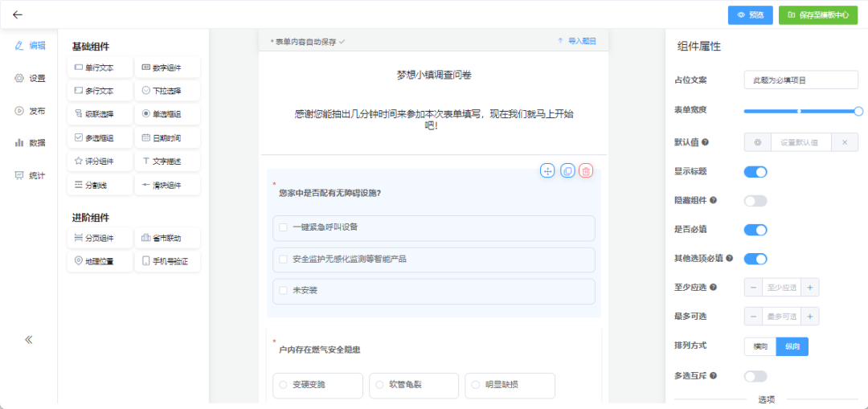This screenshot has width=868, height=409.
Task: Add a 单选框组 component
Action: [x=167, y=114]
